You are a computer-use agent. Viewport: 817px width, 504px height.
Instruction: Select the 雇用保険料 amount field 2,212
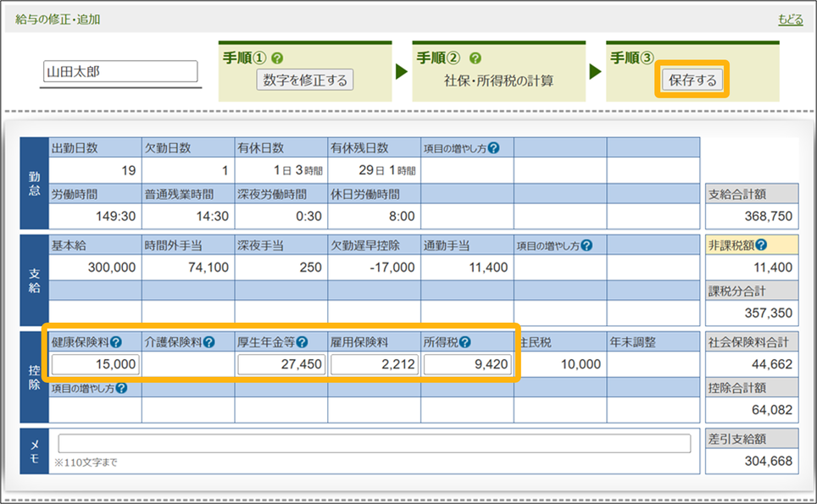click(x=375, y=365)
